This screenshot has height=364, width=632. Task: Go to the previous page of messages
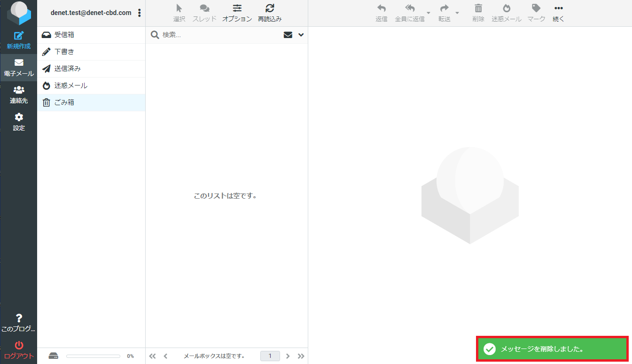(165, 356)
